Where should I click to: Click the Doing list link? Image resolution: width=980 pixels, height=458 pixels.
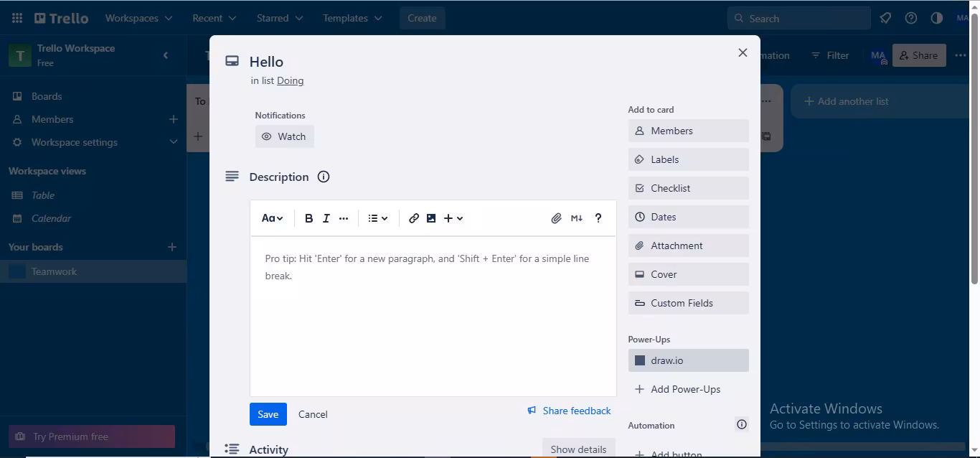coord(291,80)
